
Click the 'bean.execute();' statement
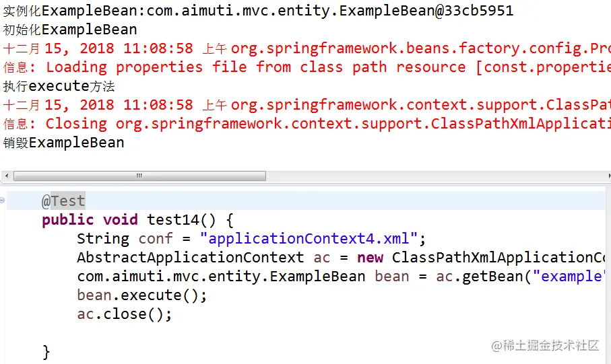pyautogui.click(x=142, y=295)
